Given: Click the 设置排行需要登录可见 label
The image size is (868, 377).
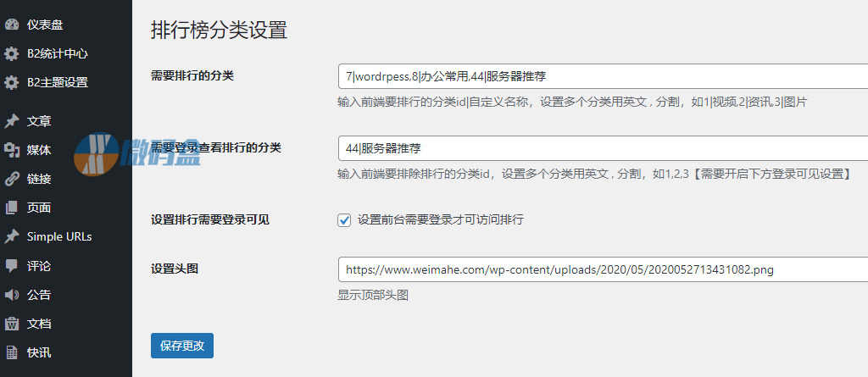Looking at the screenshot, I should pyautogui.click(x=210, y=219).
